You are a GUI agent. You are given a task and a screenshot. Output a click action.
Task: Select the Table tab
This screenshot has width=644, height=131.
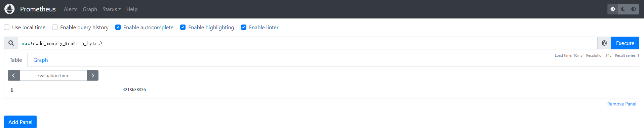(x=16, y=60)
